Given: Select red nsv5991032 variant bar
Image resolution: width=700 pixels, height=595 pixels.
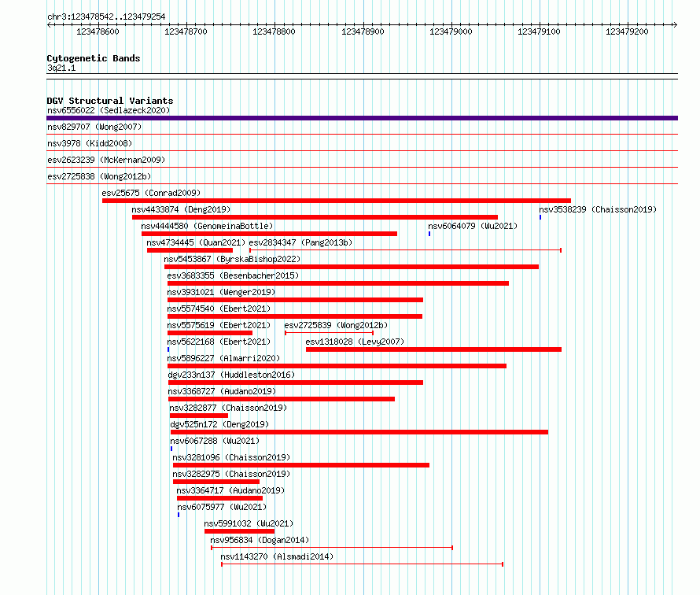Looking at the screenshot, I should (x=239, y=531).
